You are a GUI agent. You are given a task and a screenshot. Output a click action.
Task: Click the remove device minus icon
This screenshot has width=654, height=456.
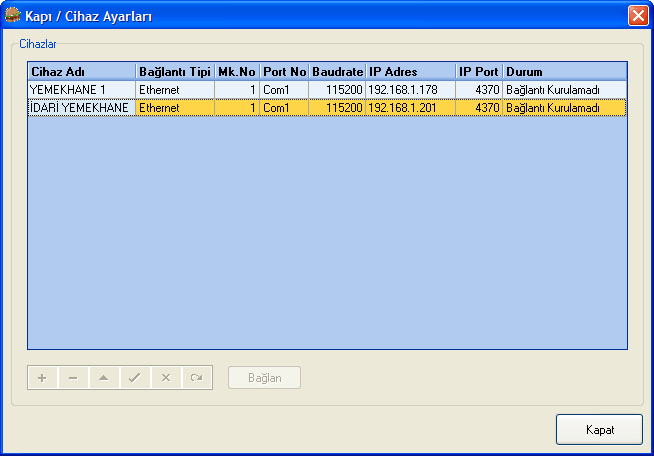coord(73,378)
